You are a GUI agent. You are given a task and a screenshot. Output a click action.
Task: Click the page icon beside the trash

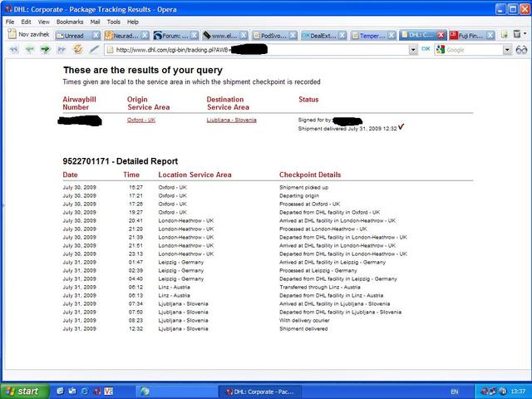coord(505,34)
